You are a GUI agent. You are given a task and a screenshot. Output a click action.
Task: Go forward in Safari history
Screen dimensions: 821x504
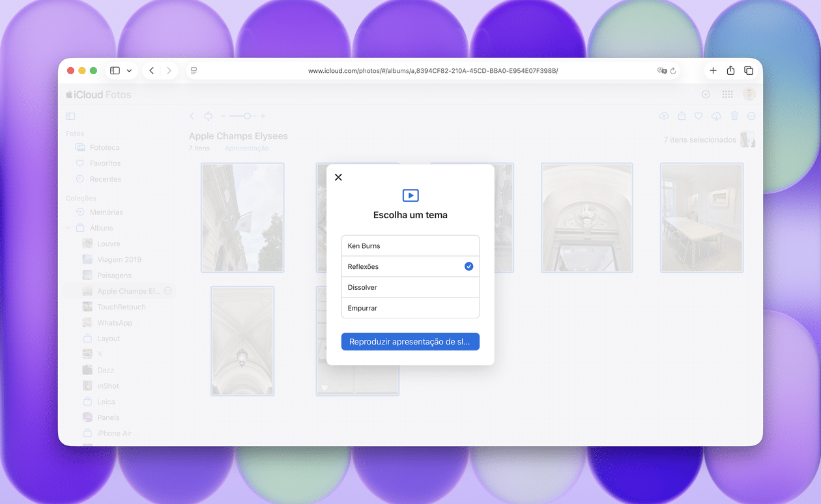169,70
